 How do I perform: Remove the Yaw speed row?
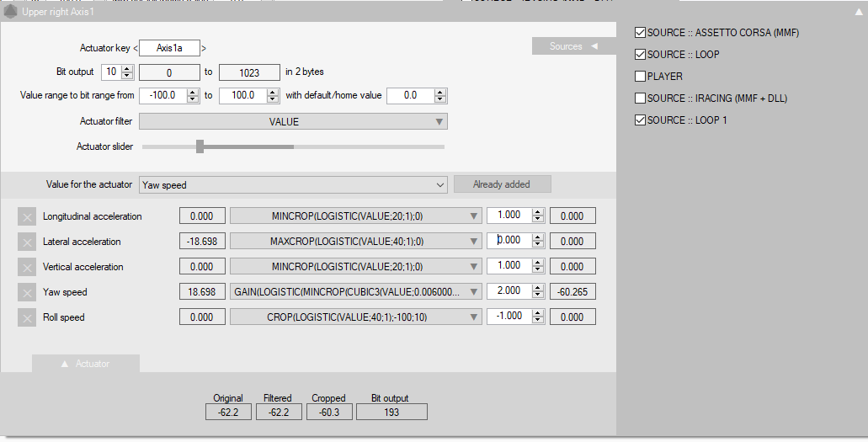coord(27,292)
